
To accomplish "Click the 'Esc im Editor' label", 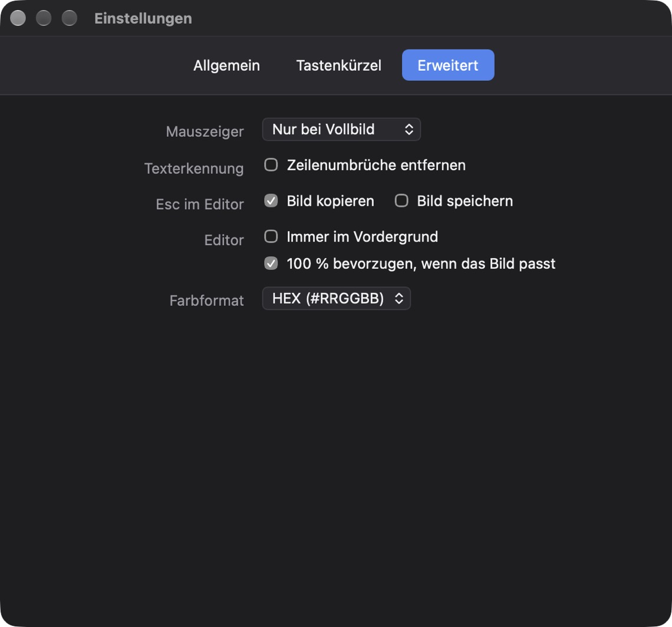I will pos(200,204).
